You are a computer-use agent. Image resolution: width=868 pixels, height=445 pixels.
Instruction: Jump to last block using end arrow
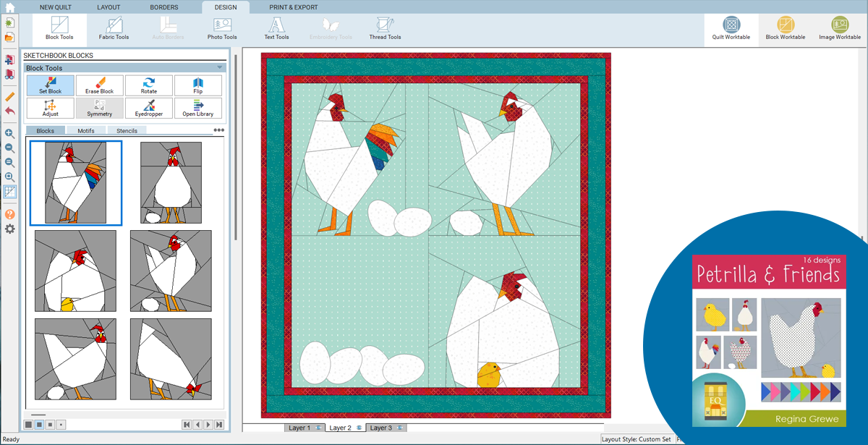[x=219, y=425]
